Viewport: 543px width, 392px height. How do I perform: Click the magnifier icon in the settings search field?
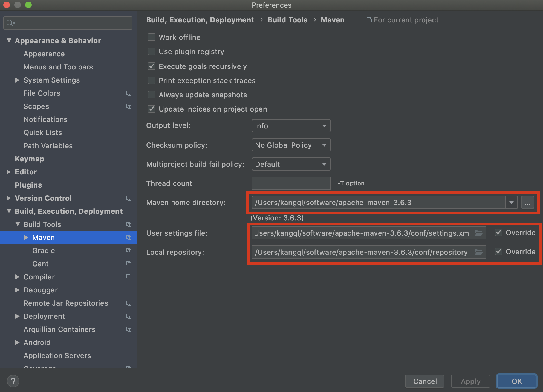click(x=9, y=23)
